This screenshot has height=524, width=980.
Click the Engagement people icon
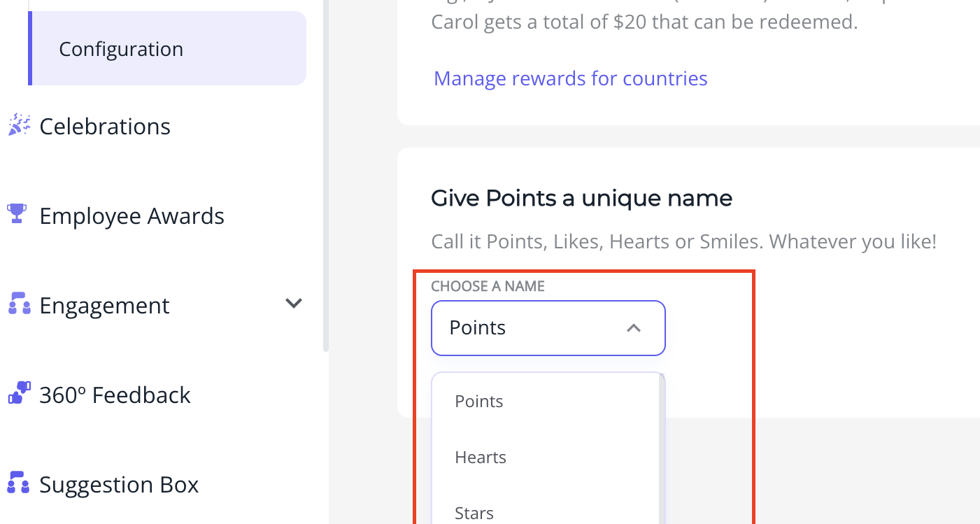click(19, 304)
